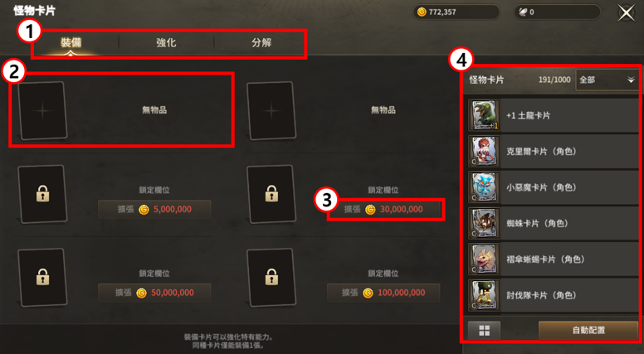The width and height of the screenshot is (644, 354).
Task: Switch to the 強化 tab
Action: pyautogui.click(x=166, y=42)
